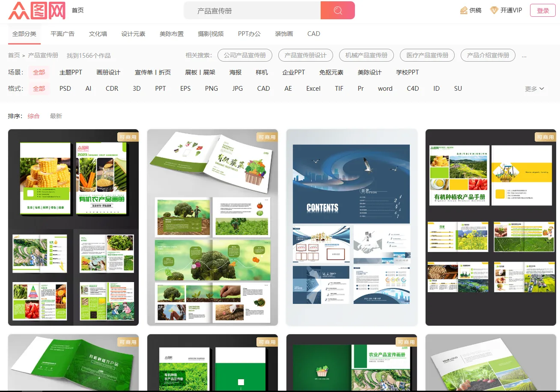Image resolution: width=560 pixels, height=392 pixels.
Task: Click the 首页 breadcrumb link
Action: (x=14, y=55)
